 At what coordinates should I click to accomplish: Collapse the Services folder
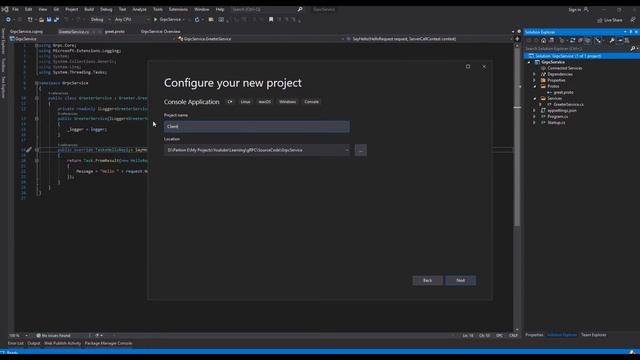click(534, 98)
